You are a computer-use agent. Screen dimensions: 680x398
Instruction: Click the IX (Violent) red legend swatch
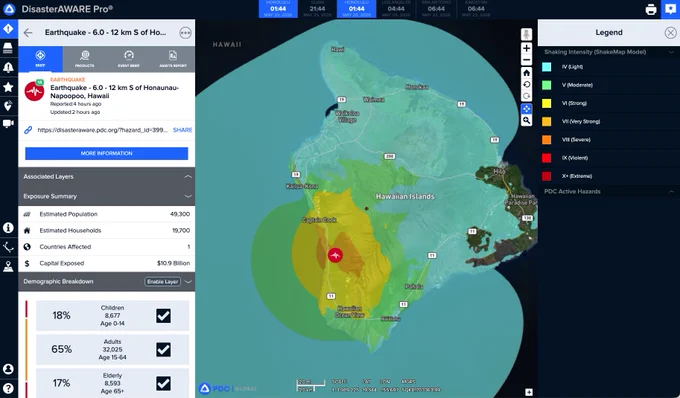click(x=546, y=158)
